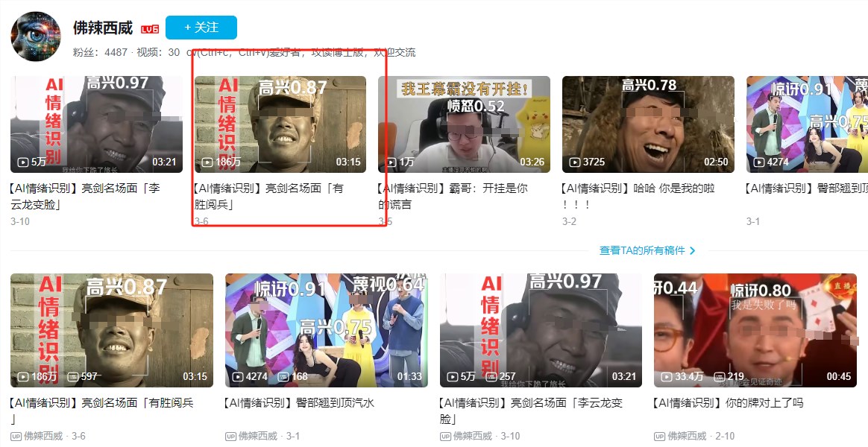Open 愤怒0.52 thumbnail with 03:26 duration
Image resolution: width=868 pixels, height=447 pixels.
tap(464, 124)
